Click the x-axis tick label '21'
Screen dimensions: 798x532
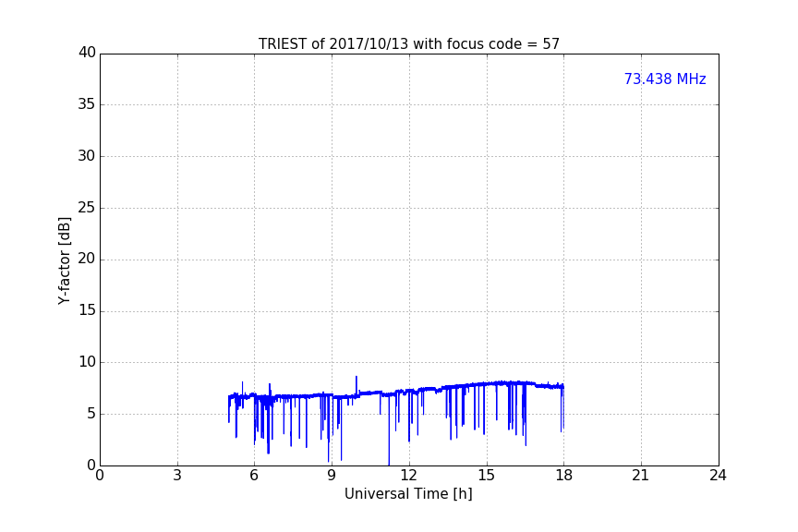(x=640, y=476)
